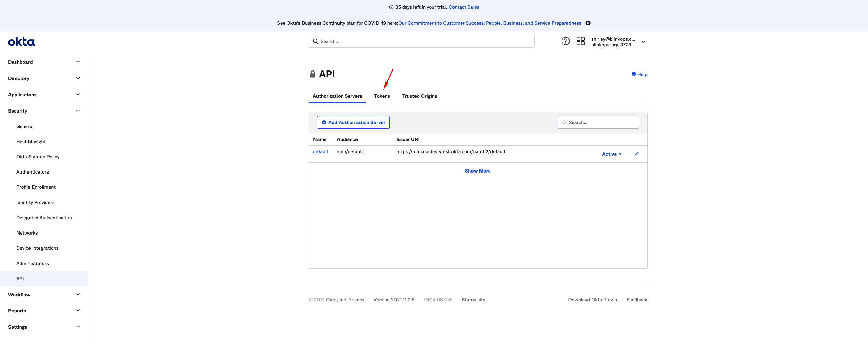
Task: Focus the top global search field
Action: coord(421,41)
